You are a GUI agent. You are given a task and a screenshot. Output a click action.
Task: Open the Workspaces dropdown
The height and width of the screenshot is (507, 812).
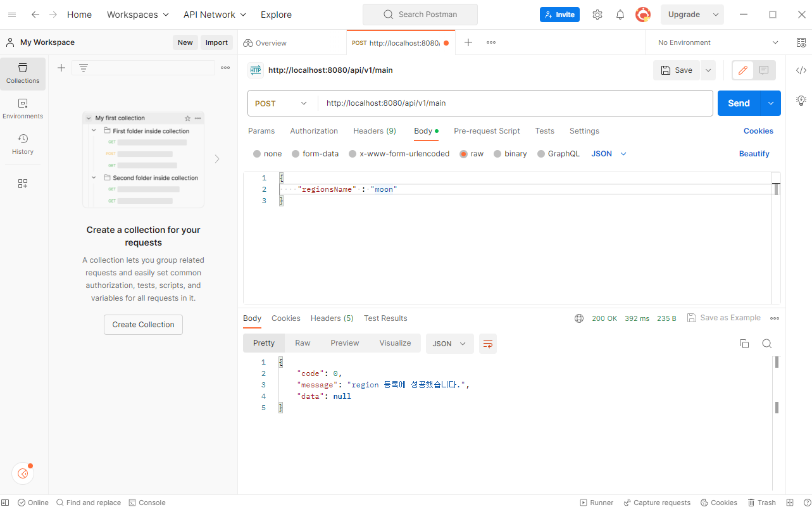coord(138,15)
